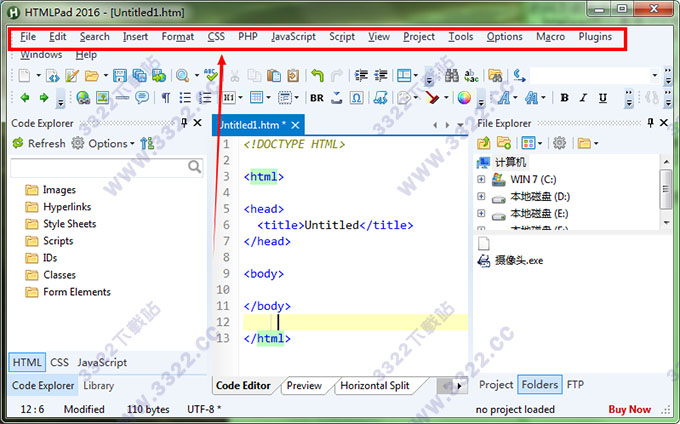This screenshot has height=424, width=680.
Task: Select the CSS tab in Code Explorer
Action: [x=59, y=362]
